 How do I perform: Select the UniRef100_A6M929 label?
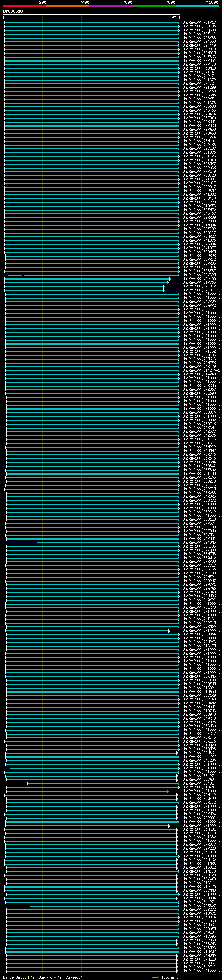pos(199,447)
